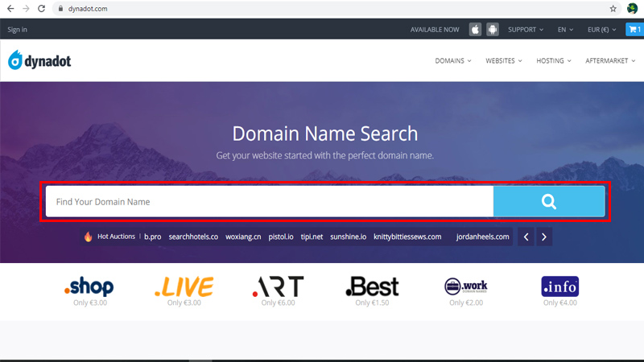This screenshot has width=644, height=362.
Task: Open the Aftermarket menu
Action: click(610, 61)
